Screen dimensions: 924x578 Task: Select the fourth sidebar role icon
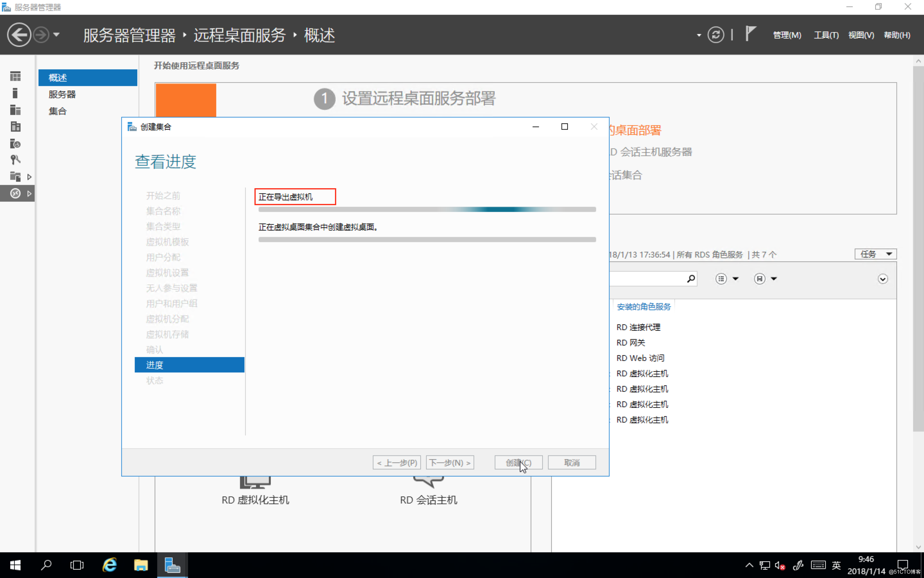(15, 127)
